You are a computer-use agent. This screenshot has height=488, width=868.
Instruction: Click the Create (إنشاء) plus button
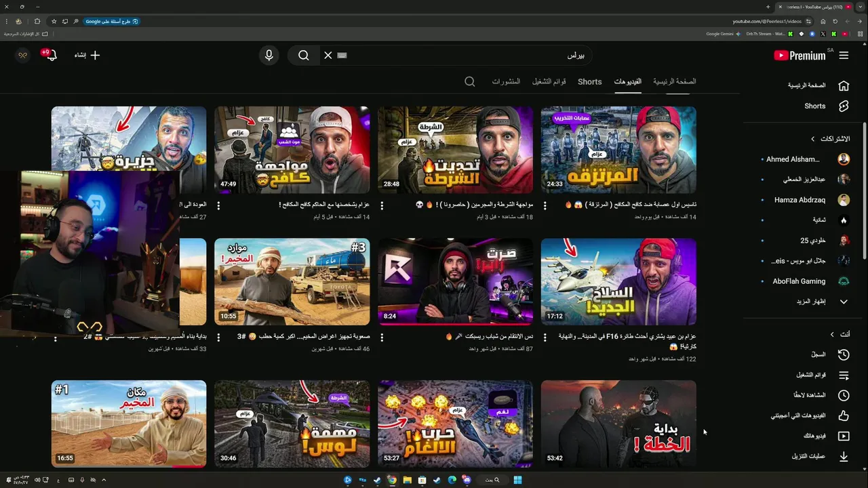pos(87,56)
